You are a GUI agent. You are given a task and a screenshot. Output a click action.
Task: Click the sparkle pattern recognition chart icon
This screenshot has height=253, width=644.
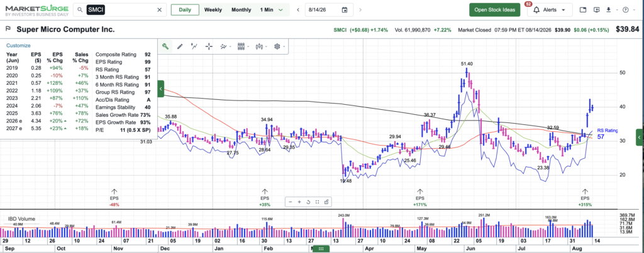tap(223, 46)
